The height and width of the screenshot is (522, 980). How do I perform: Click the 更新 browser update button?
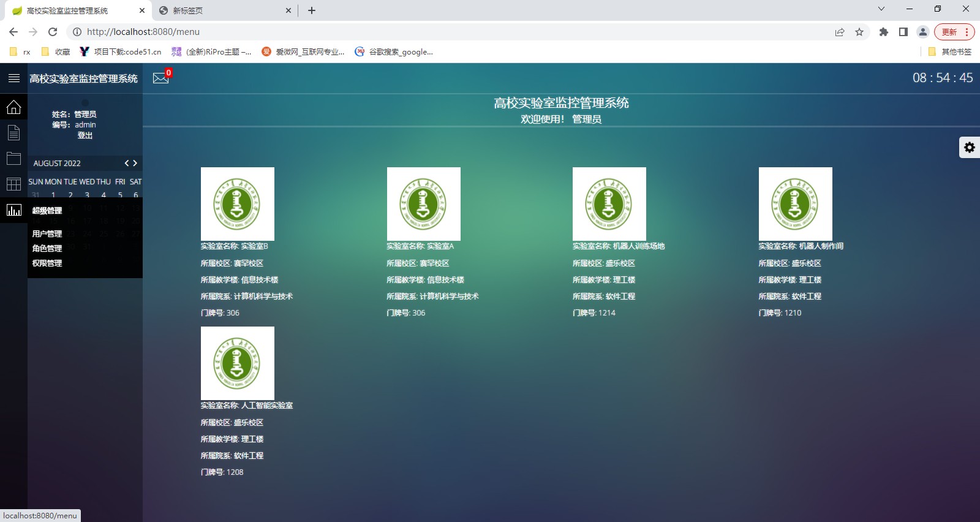click(954, 32)
